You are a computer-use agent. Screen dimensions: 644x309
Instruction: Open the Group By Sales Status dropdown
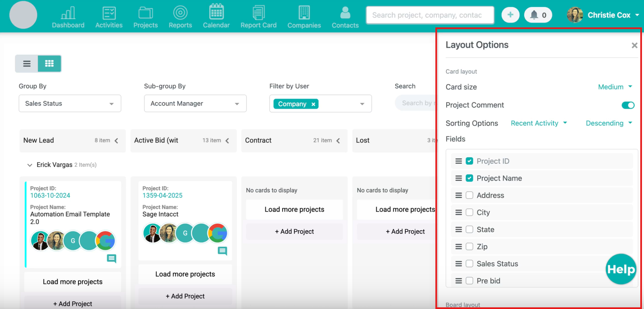coord(70,103)
